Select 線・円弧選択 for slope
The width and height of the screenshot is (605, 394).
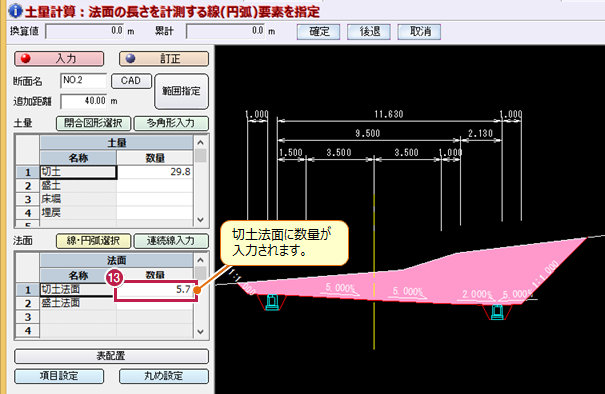coord(93,241)
